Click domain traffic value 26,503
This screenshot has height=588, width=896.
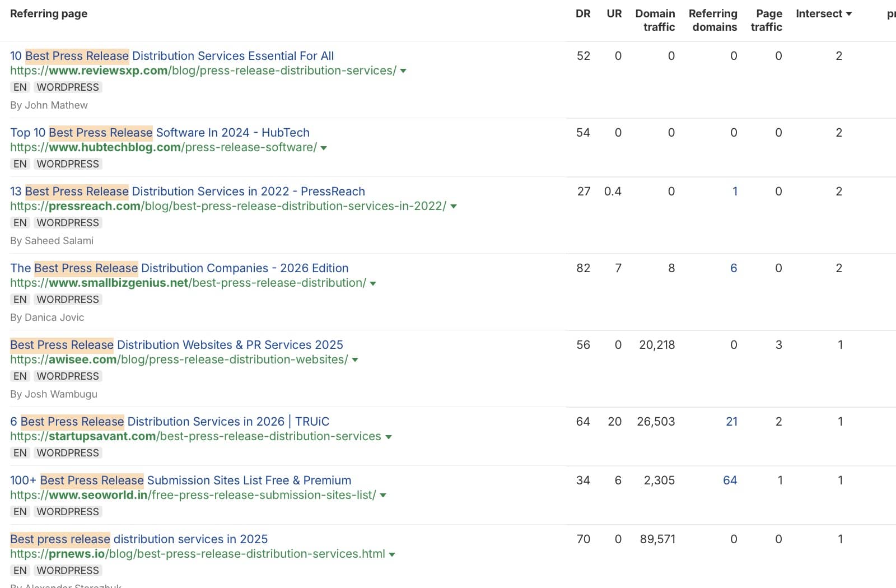(x=656, y=422)
